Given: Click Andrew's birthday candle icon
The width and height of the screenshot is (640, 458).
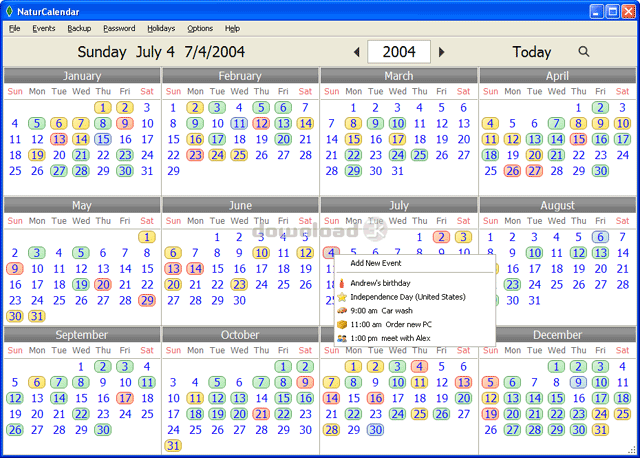Looking at the screenshot, I should (342, 283).
